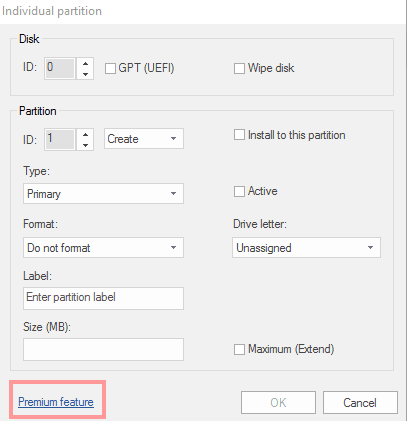Increase the Partition ID spinner value
407x421 pixels.
tap(85, 134)
